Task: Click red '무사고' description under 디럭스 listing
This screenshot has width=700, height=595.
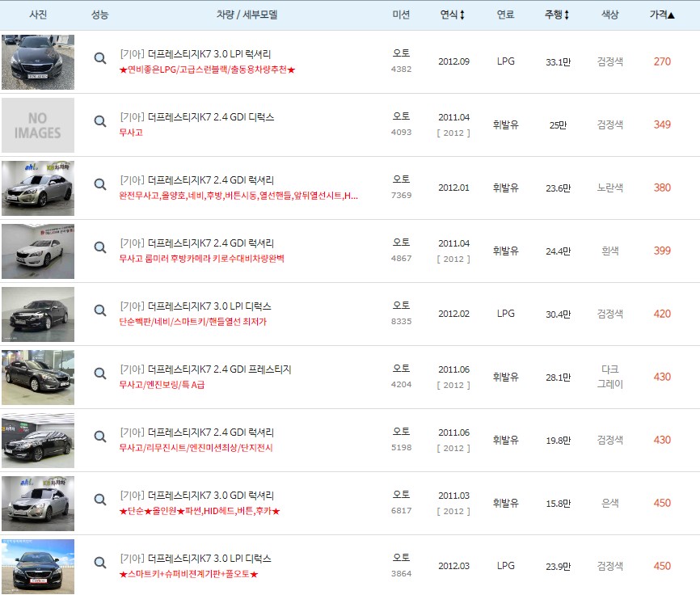Action: (x=131, y=133)
